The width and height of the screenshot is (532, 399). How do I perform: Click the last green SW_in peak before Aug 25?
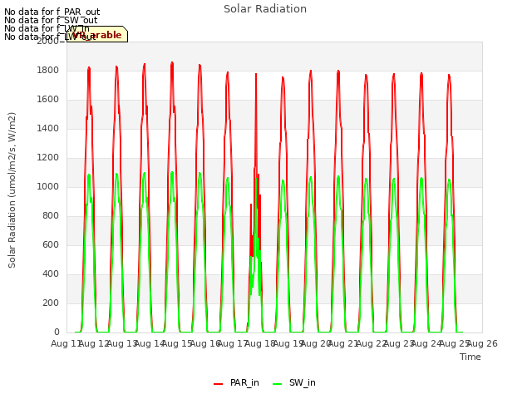click(x=449, y=180)
